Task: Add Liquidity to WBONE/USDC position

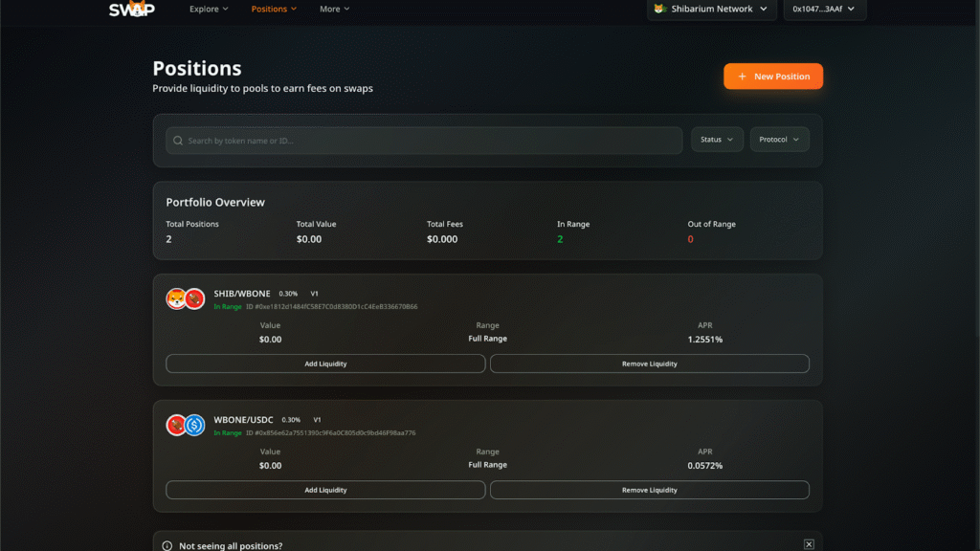Action: click(x=325, y=490)
